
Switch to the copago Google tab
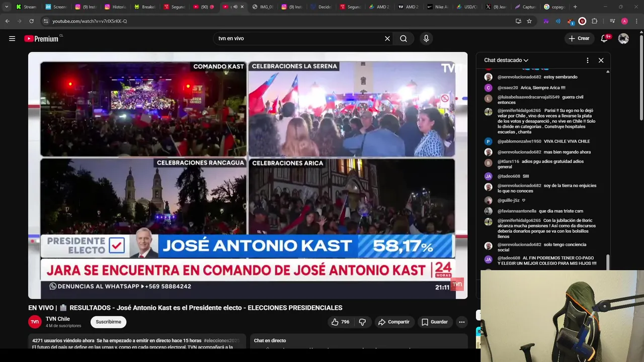click(x=554, y=7)
